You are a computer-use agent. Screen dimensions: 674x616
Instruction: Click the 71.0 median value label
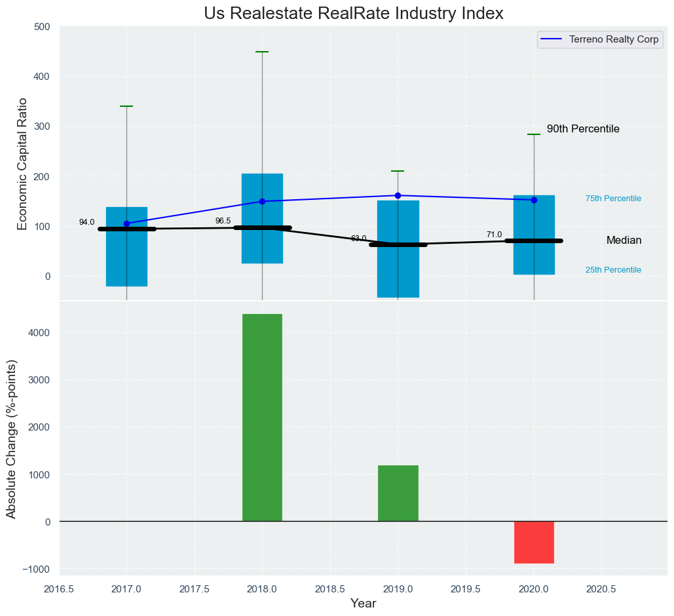(494, 235)
